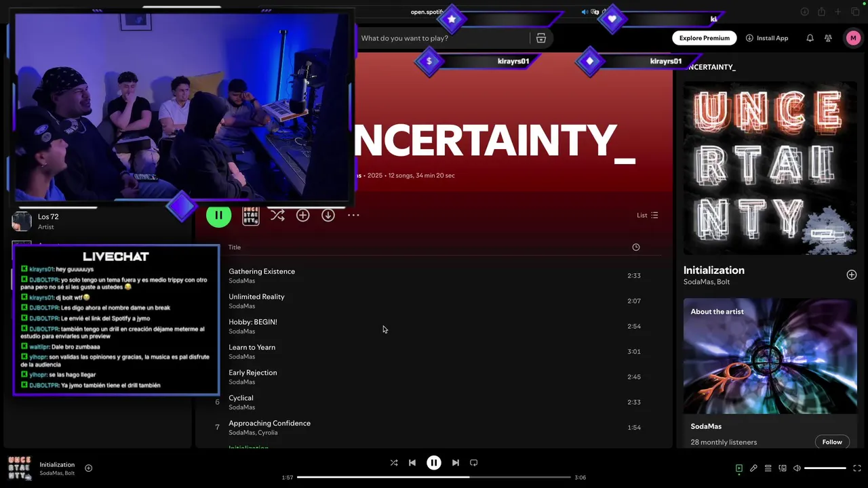Open the play queue
Viewport: 868px width, 488px height.
pos(768,468)
